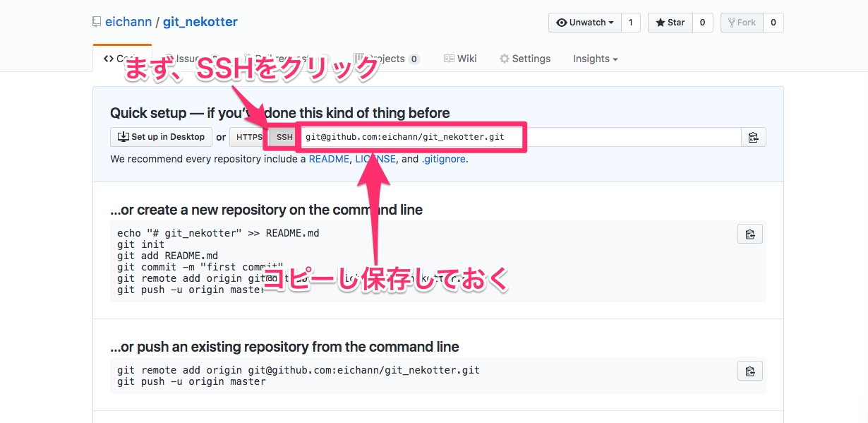The width and height of the screenshot is (868, 423).
Task: Click the 'echo "# git_nekotter" >> README.md' line
Action: (x=218, y=233)
